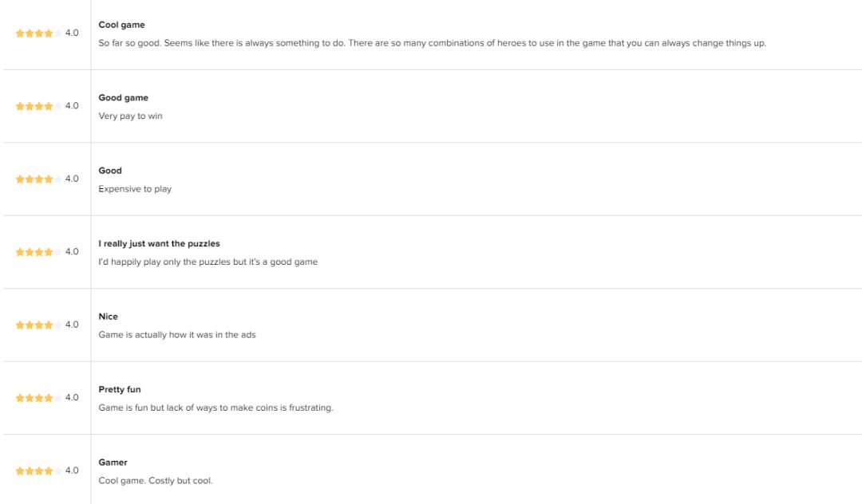Click the stars next to 'Gamer' review
The image size is (862, 504).
38,471
